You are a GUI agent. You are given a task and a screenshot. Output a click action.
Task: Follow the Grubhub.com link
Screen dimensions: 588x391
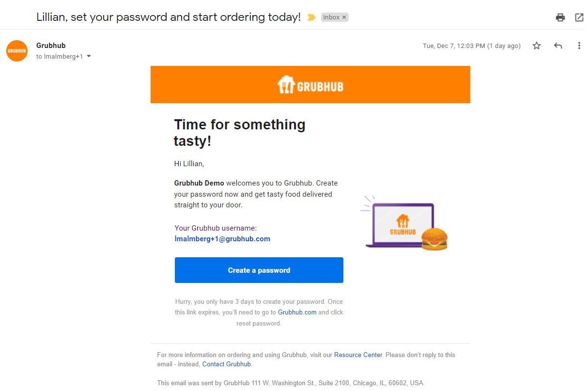tap(297, 313)
